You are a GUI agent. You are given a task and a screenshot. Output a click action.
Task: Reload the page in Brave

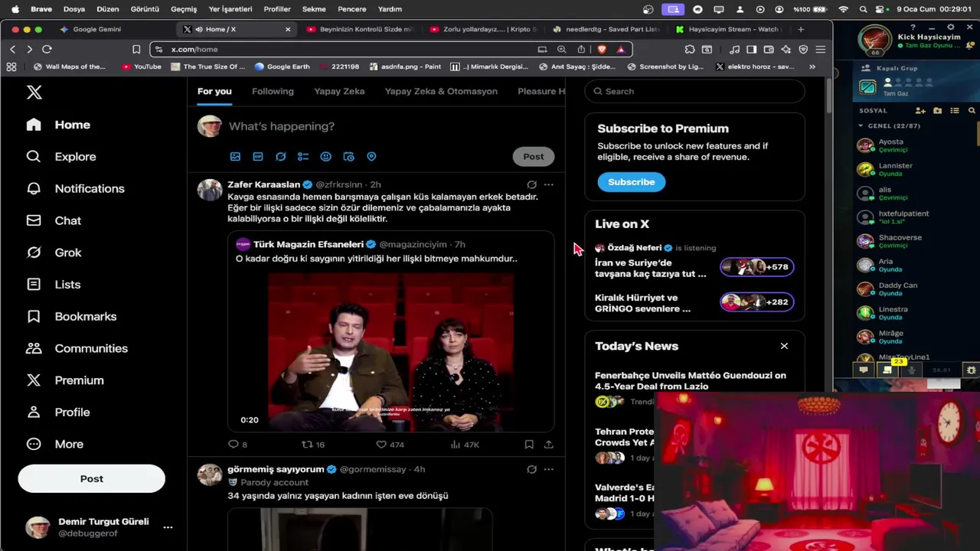tap(47, 49)
